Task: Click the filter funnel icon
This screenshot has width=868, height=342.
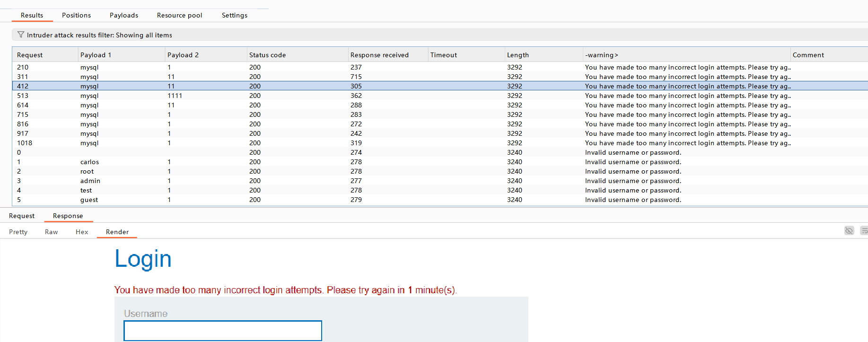Action: (x=20, y=35)
